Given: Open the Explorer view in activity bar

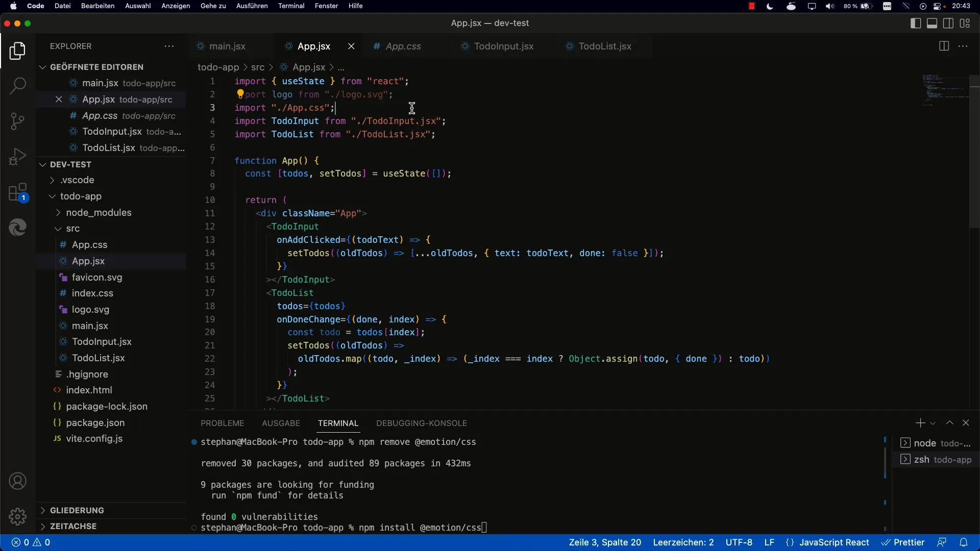Looking at the screenshot, I should [x=17, y=51].
